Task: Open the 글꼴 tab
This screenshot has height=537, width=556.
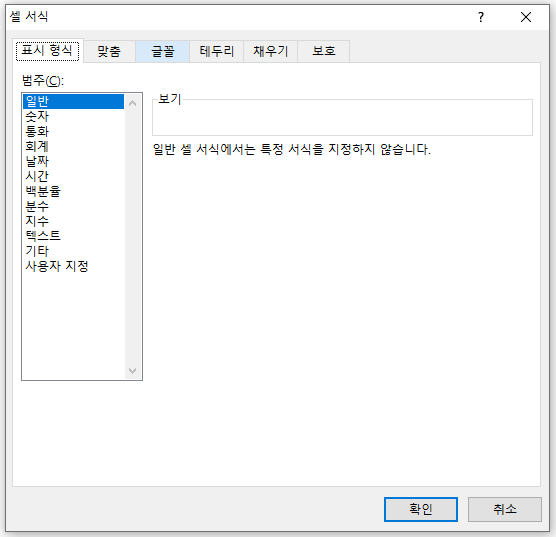Action: tap(162, 51)
